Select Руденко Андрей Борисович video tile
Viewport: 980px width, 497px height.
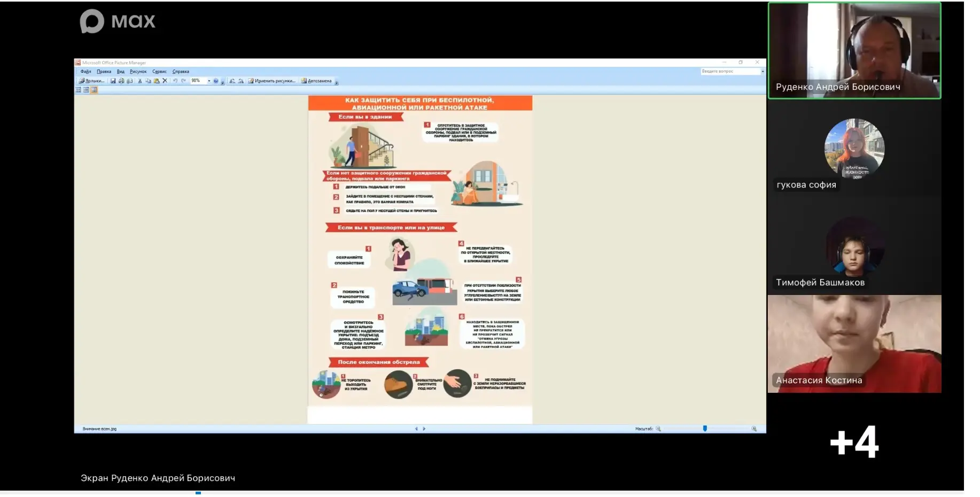point(854,51)
